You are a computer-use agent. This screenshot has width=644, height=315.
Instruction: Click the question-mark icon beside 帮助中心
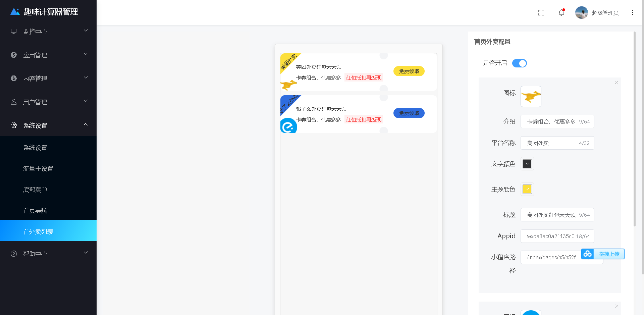[14, 254]
